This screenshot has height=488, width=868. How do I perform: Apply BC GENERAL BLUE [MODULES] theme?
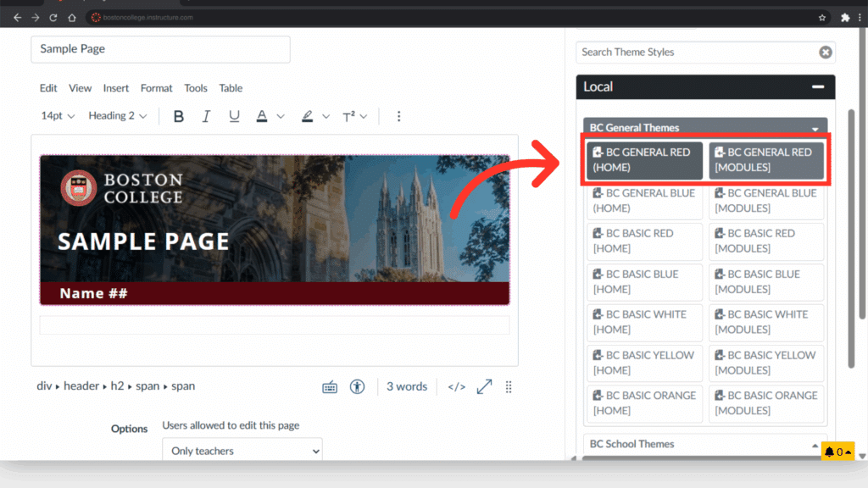click(766, 201)
